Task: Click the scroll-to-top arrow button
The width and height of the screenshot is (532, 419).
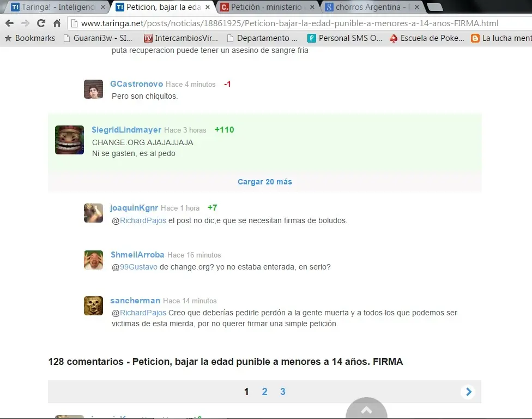Action: point(366,408)
